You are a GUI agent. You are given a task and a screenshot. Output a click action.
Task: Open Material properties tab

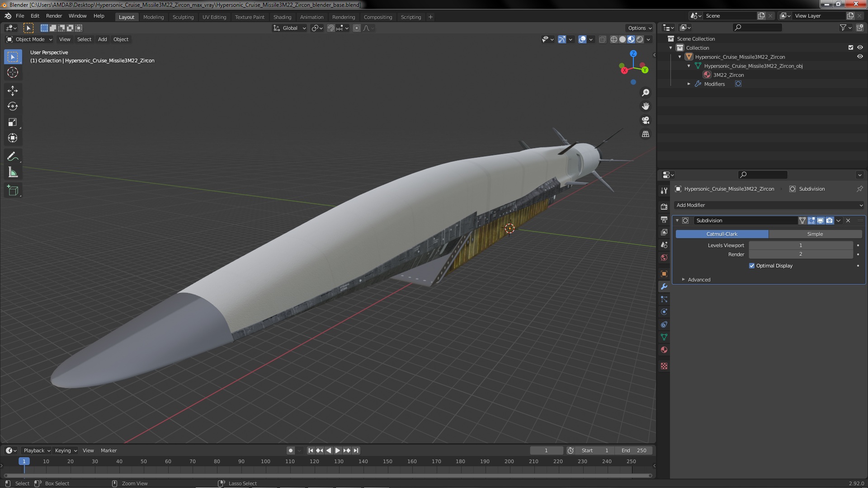pos(664,350)
